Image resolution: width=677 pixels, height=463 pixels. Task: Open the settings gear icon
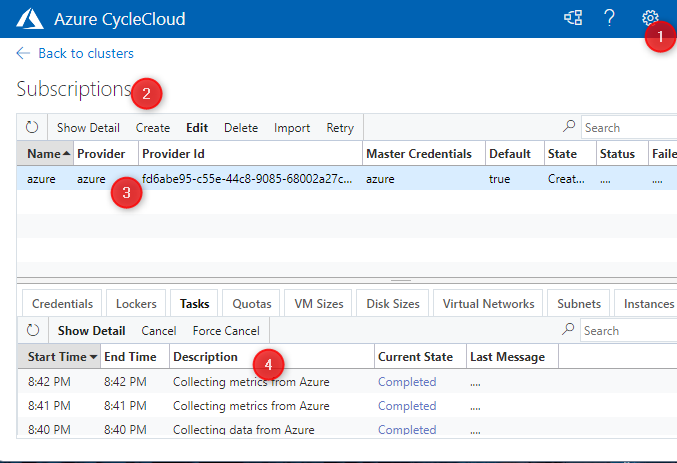coord(650,18)
